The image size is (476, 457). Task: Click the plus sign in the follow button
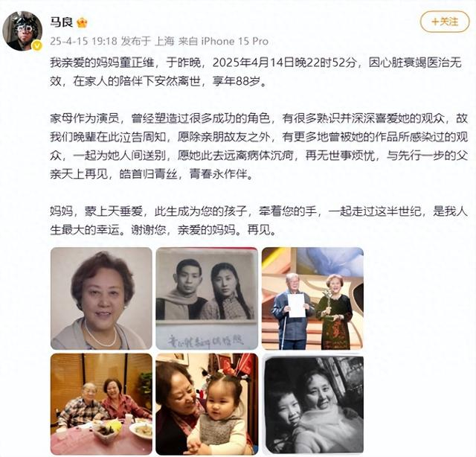tap(434, 22)
